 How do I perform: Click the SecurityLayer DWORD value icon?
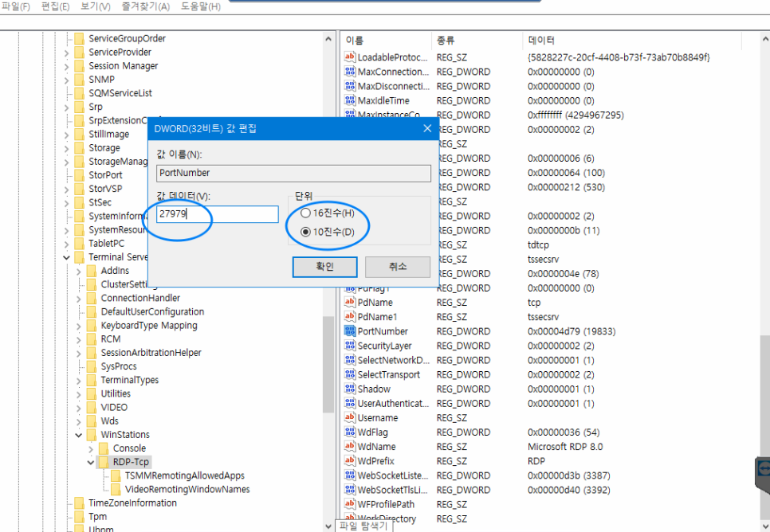pos(350,346)
